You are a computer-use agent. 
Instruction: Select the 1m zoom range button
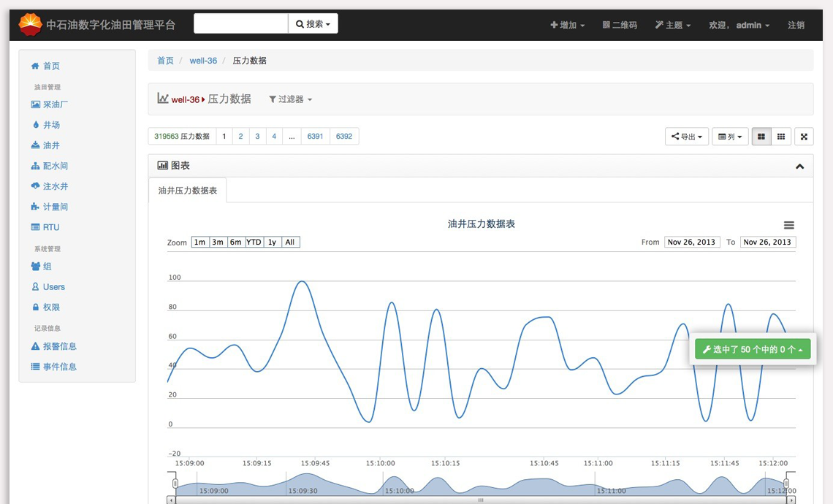coord(199,243)
